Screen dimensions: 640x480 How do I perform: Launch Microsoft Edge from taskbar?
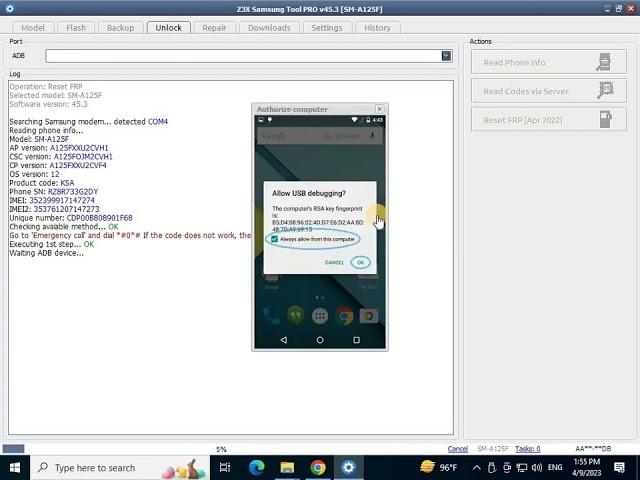[256, 468]
